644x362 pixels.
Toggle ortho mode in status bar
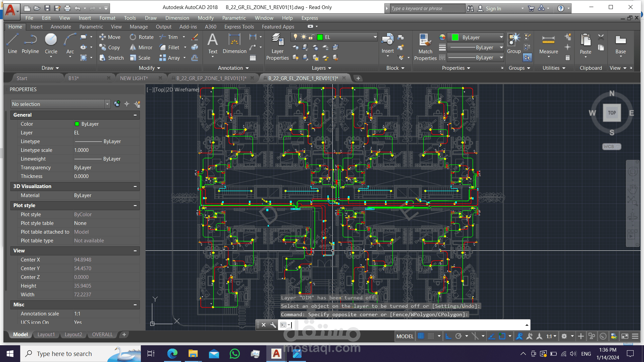[x=448, y=336]
